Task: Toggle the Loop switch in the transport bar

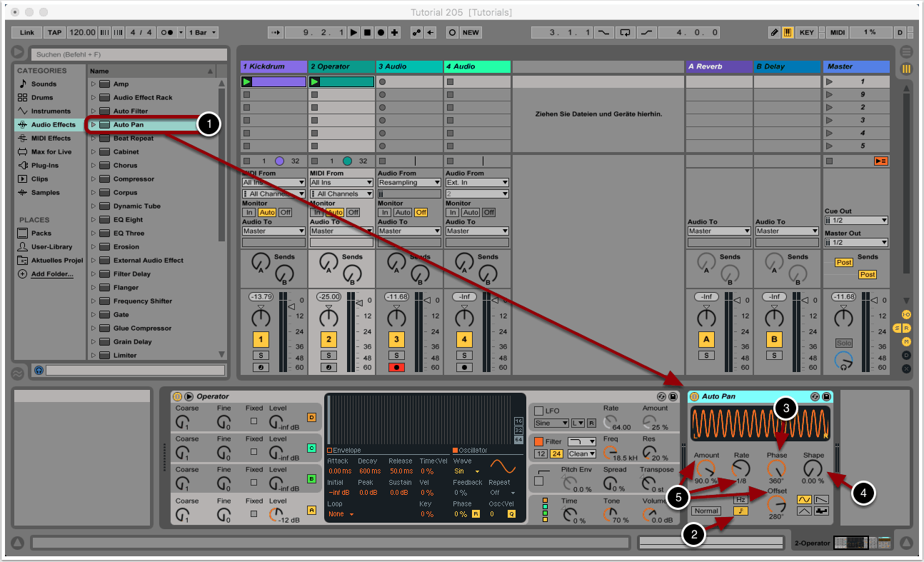Action: coord(626,33)
